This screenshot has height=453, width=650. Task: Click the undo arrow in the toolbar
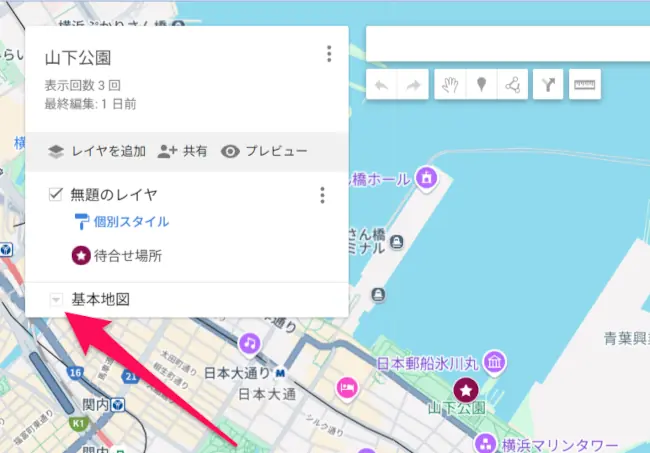[381, 85]
